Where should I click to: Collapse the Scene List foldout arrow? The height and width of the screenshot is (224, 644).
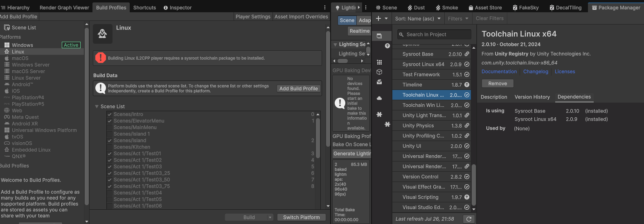pos(97,107)
